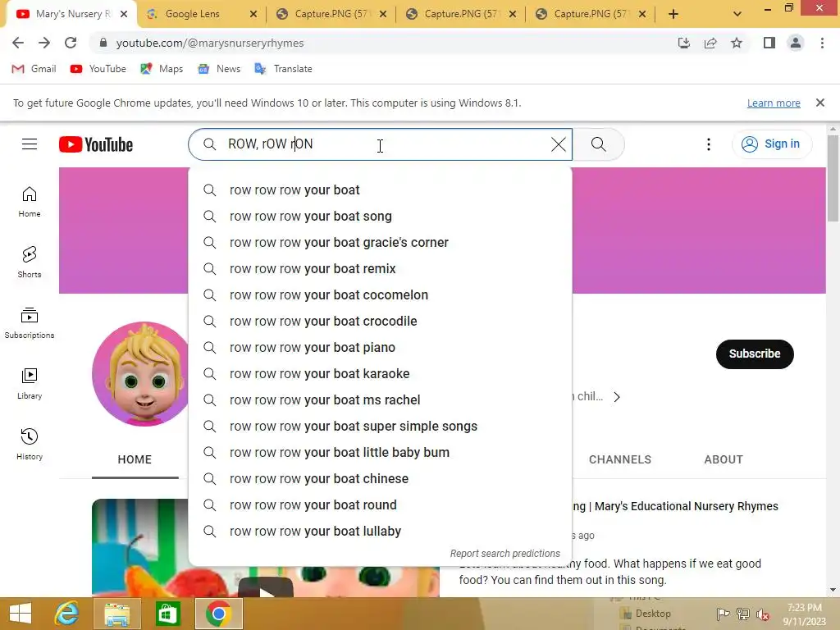Screen dimensions: 840x630
Task: Open the Chrome profile icon
Action: click(x=796, y=43)
